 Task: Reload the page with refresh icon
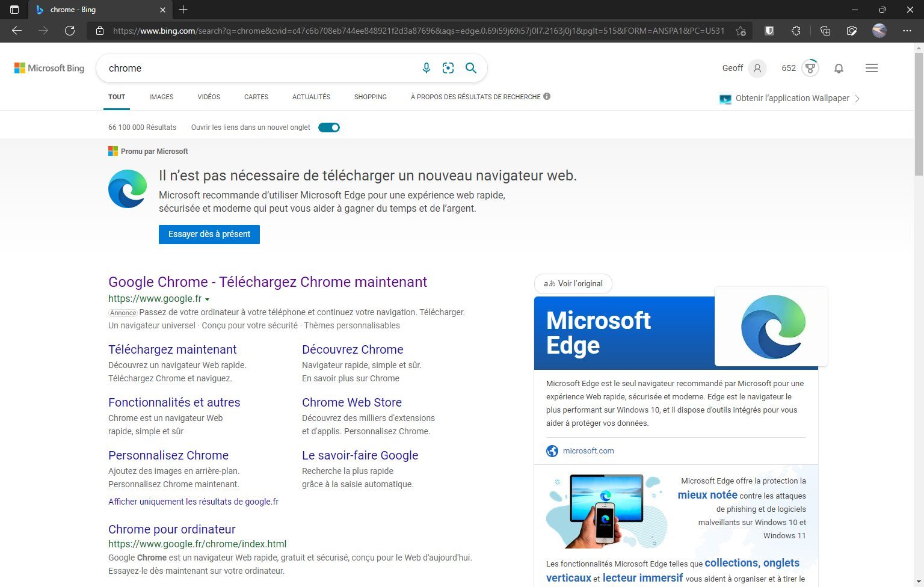pyautogui.click(x=70, y=31)
